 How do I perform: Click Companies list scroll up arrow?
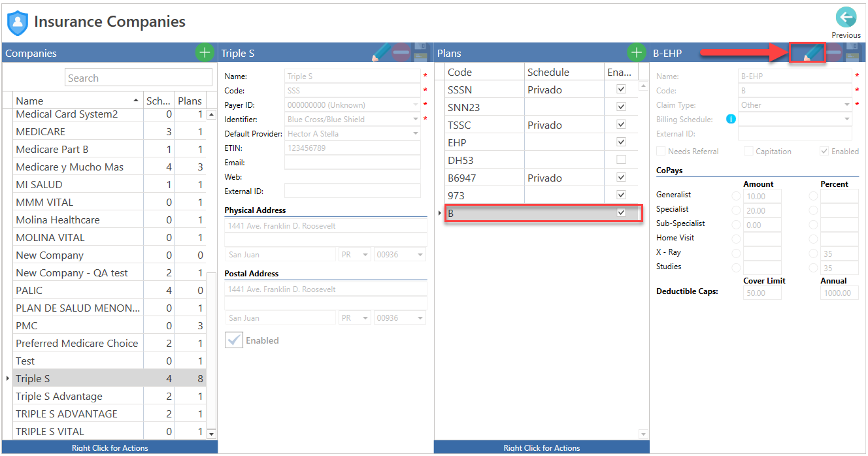[x=211, y=114]
